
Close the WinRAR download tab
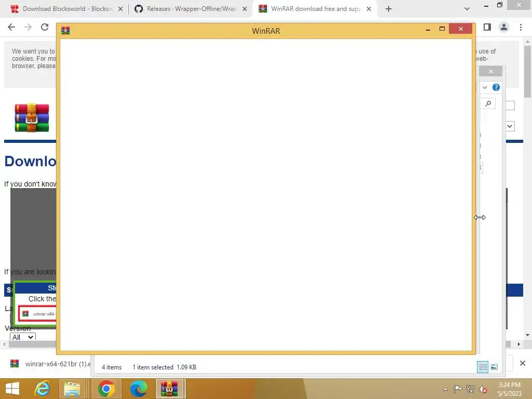pos(369,9)
